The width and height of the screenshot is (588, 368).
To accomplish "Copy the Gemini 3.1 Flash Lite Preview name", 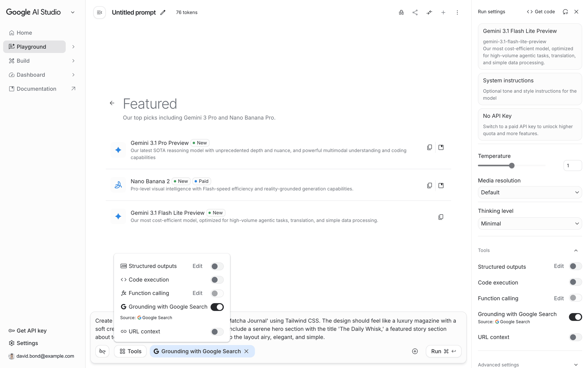I will pyautogui.click(x=441, y=217).
